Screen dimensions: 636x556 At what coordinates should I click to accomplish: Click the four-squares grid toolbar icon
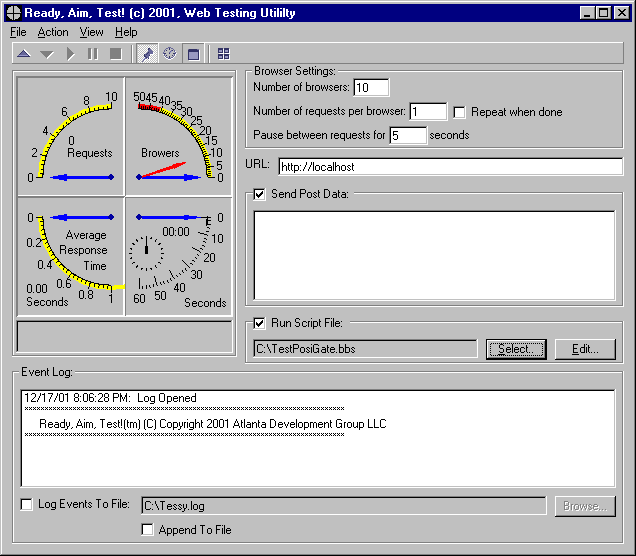click(x=223, y=54)
